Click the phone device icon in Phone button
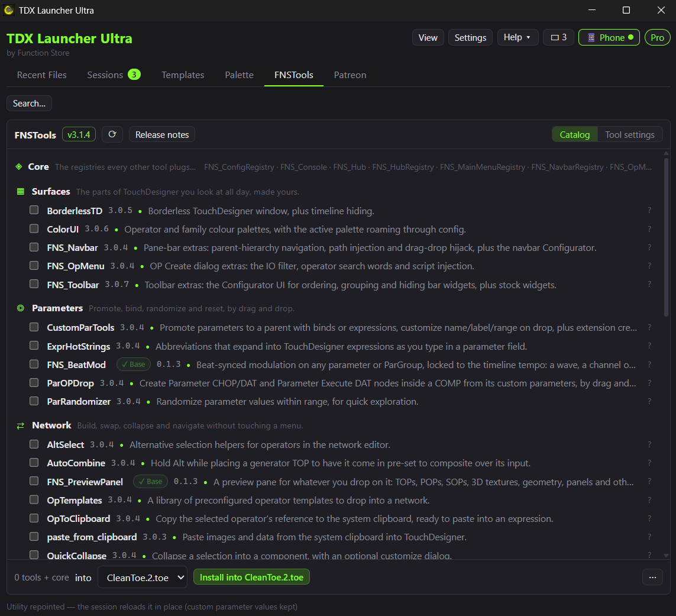Viewport: 676px width, 616px height. coord(591,37)
